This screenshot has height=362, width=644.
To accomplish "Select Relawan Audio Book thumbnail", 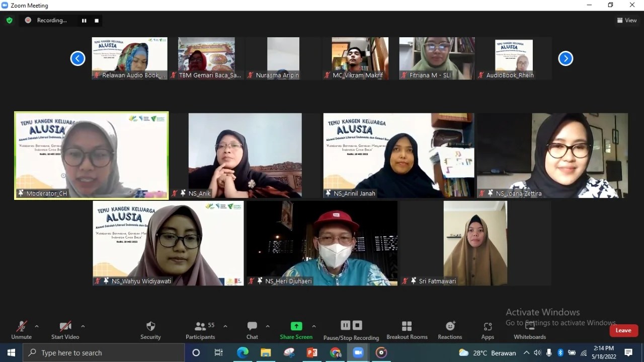I will click(130, 58).
